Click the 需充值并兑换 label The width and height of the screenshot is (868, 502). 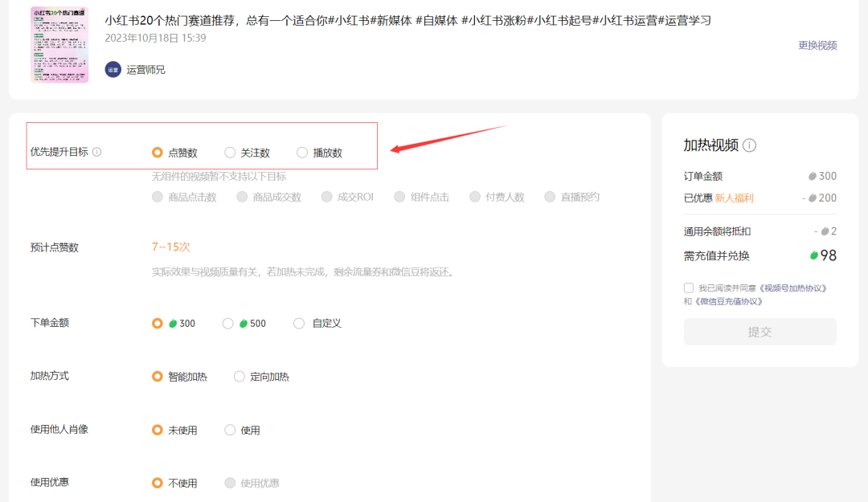click(x=716, y=255)
